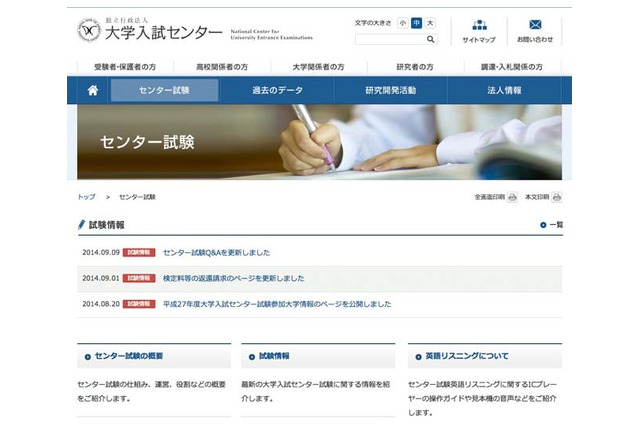The height and width of the screenshot is (426, 640).
Task: Open the センター試験 menu item
Action: [164, 90]
